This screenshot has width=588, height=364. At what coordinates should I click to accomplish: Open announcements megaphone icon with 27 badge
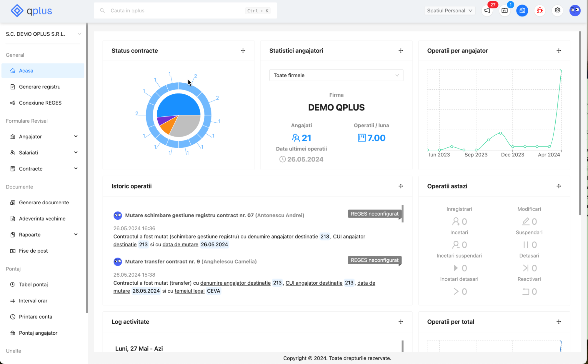click(x=487, y=11)
